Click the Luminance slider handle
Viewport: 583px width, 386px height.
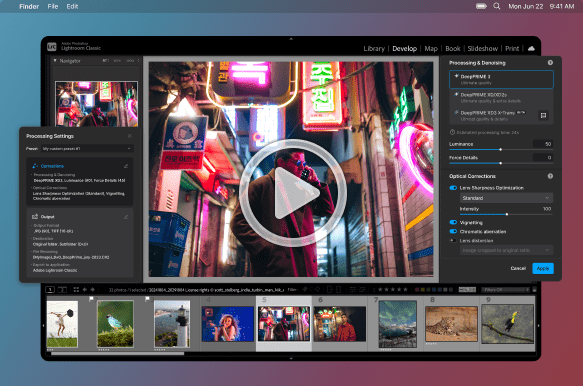tap(500, 149)
